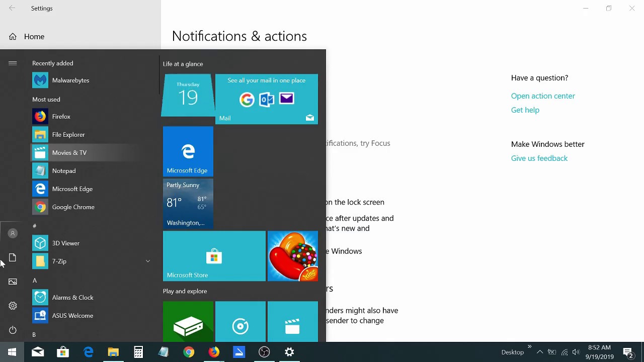Image resolution: width=644 pixels, height=362 pixels.
Task: Switch to Settings window in taskbar
Action: pos(289,352)
